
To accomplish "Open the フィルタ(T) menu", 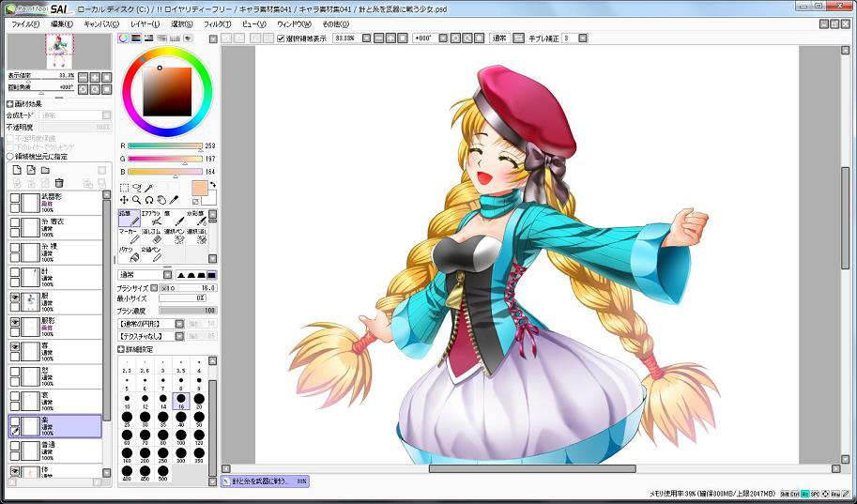I will coord(217,23).
